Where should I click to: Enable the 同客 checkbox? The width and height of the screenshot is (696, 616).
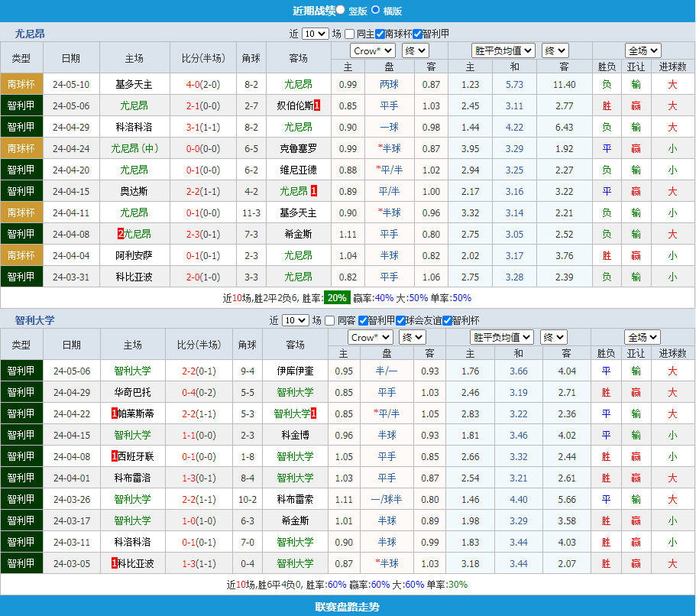pyautogui.click(x=330, y=320)
